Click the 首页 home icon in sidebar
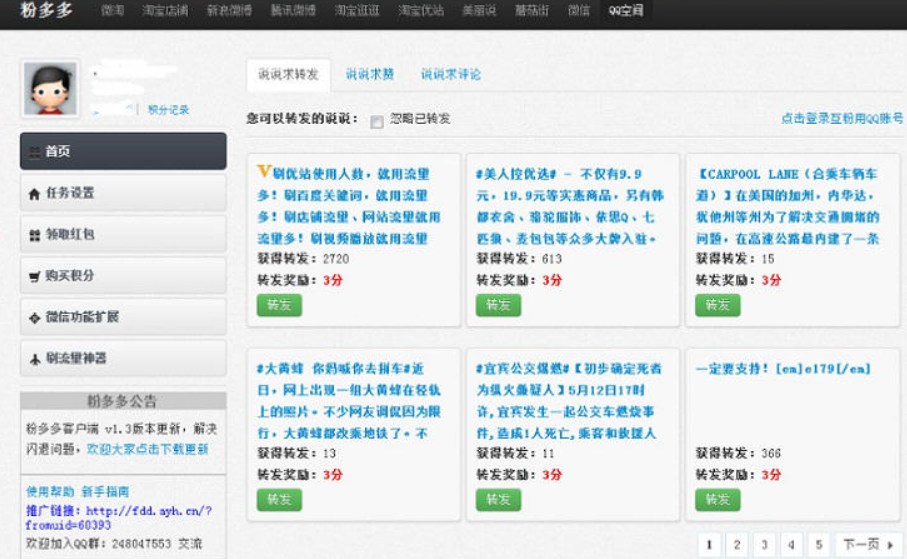This screenshot has width=907, height=559. [34, 152]
